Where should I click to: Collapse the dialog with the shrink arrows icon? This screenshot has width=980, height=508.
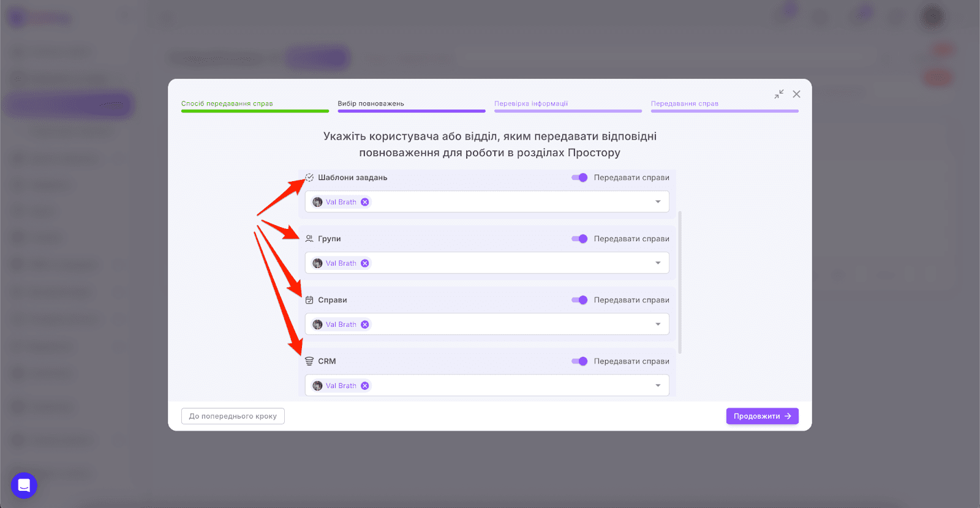[778, 94]
